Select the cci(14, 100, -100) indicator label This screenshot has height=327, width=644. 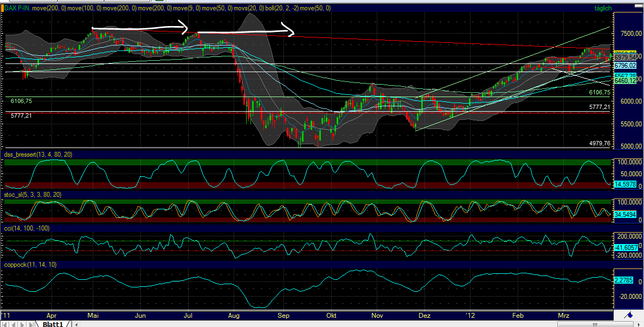point(27,228)
